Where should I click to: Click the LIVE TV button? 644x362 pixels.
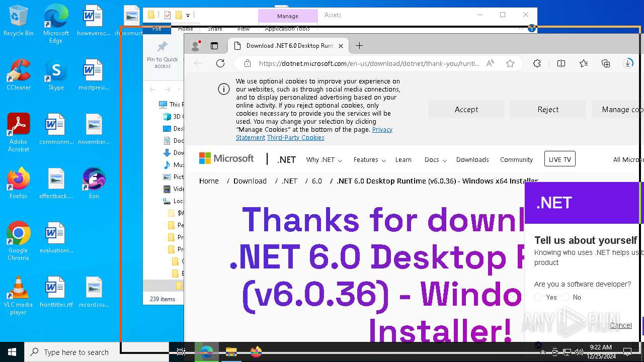click(x=559, y=159)
